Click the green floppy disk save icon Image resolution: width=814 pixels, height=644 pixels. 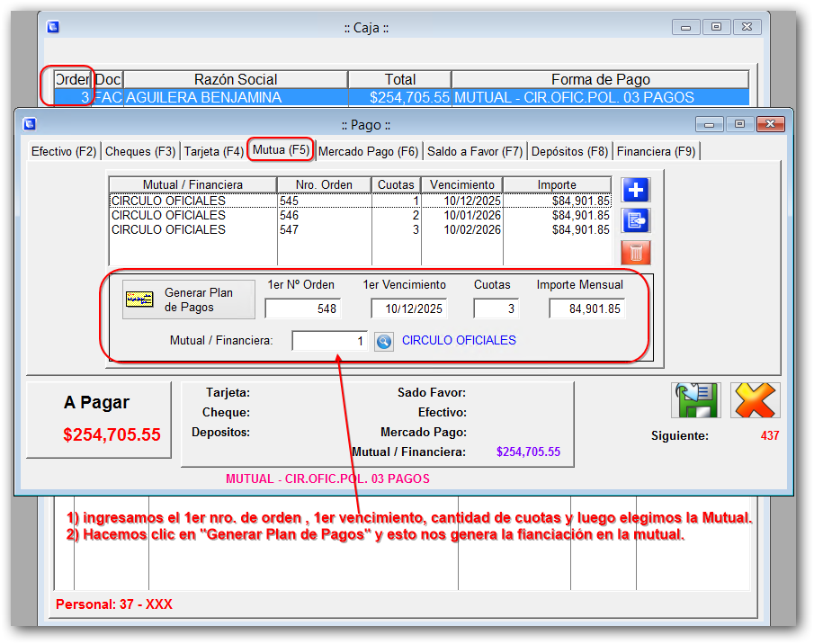point(695,401)
